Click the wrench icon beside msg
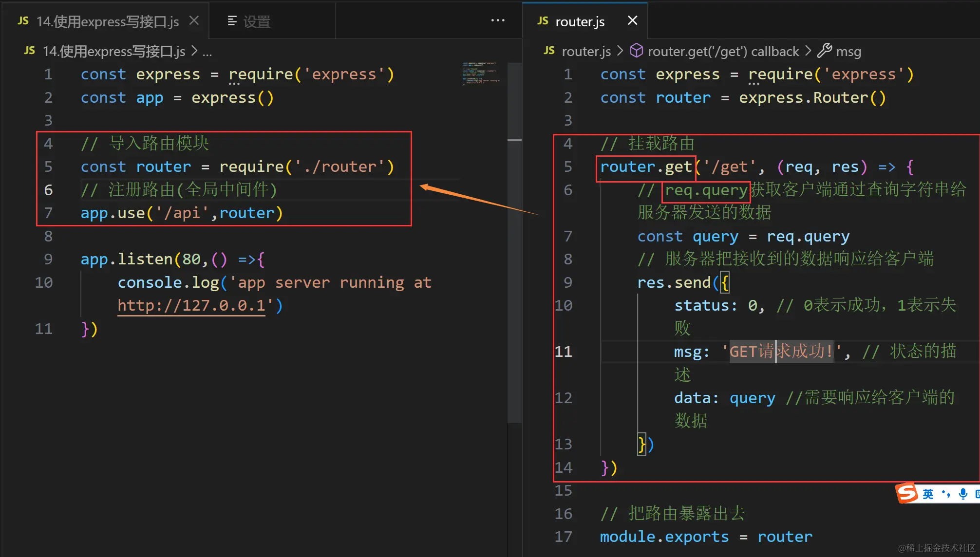 (824, 51)
